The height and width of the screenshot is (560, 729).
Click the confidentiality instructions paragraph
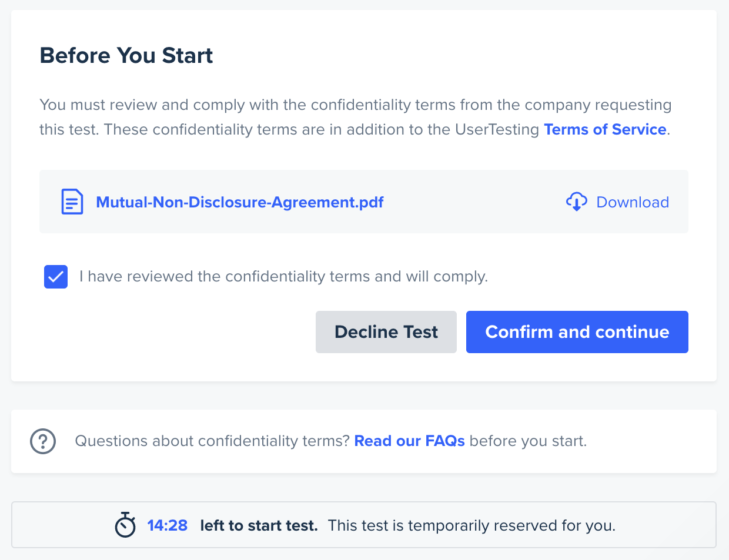[x=356, y=117]
